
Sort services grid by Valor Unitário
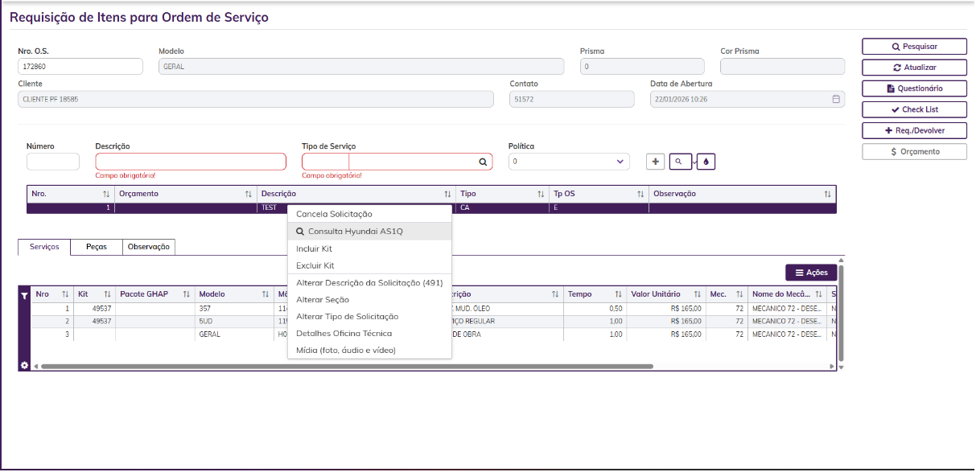coord(698,294)
